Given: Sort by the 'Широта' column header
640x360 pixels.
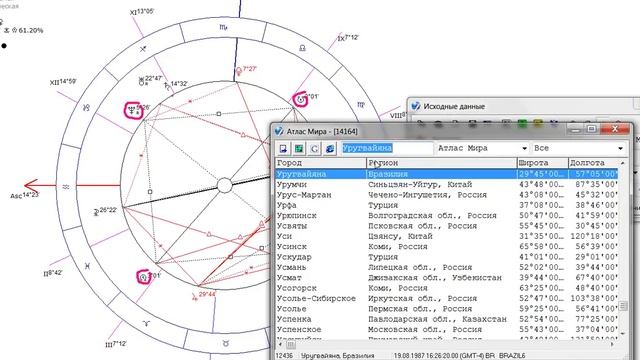Looking at the screenshot, I should (x=542, y=163).
